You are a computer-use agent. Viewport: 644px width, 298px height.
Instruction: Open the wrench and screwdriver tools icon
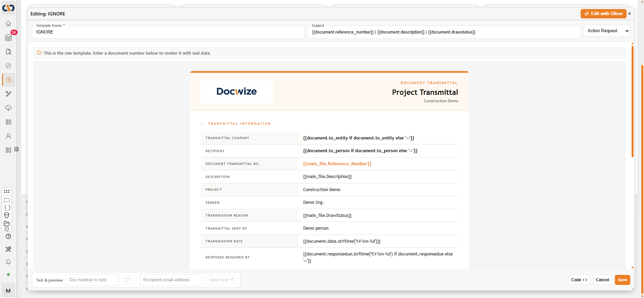coord(8,249)
